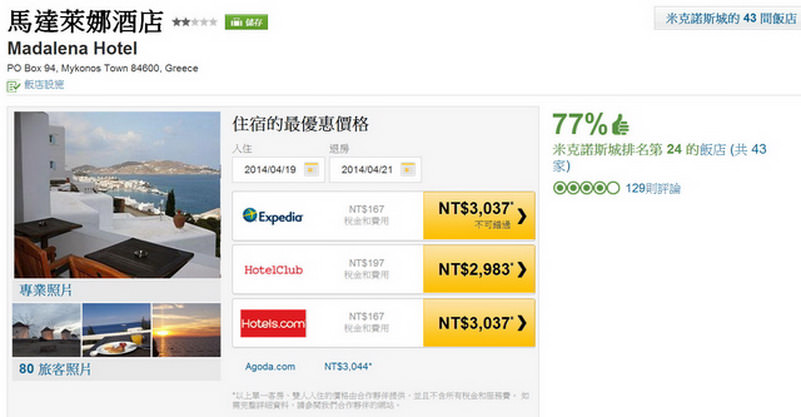The height and width of the screenshot is (417, 801).
Task: Click the Hotels.com red logo
Action: click(273, 323)
